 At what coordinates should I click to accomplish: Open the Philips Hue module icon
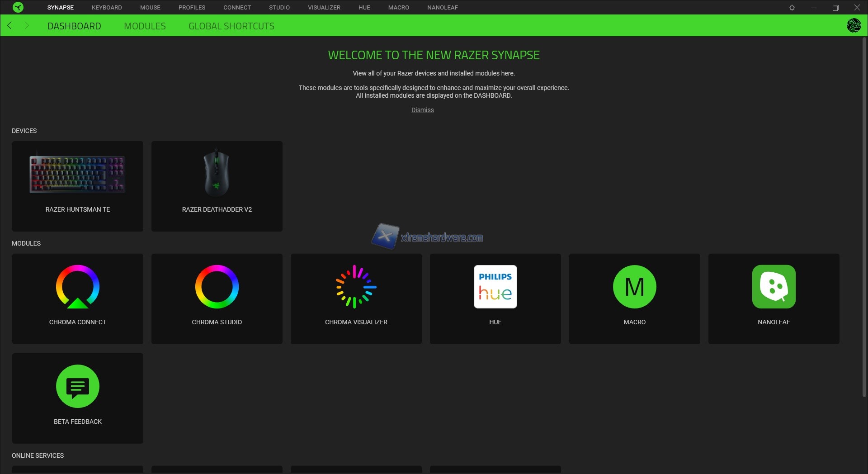[x=495, y=287]
